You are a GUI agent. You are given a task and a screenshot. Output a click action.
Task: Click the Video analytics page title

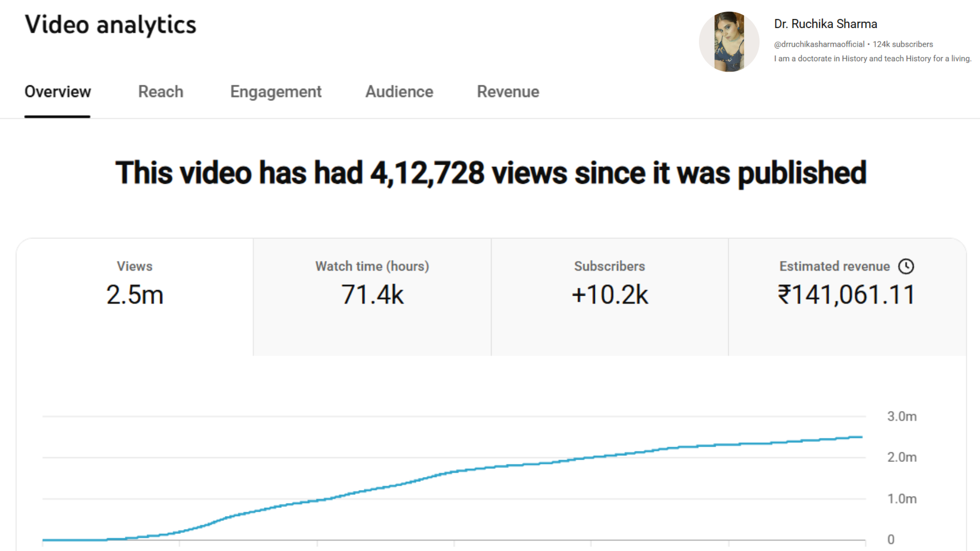click(x=110, y=25)
